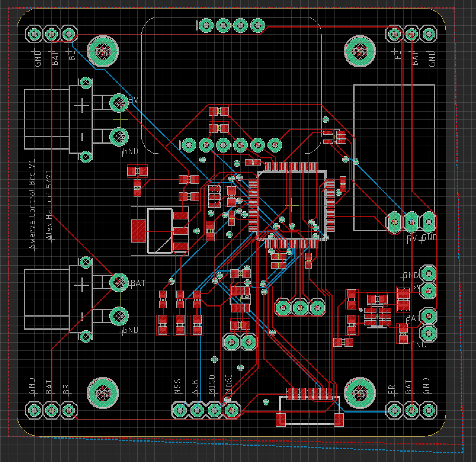Click the SCK silkscreen label
The height and width of the screenshot is (462, 476).
coord(194,387)
